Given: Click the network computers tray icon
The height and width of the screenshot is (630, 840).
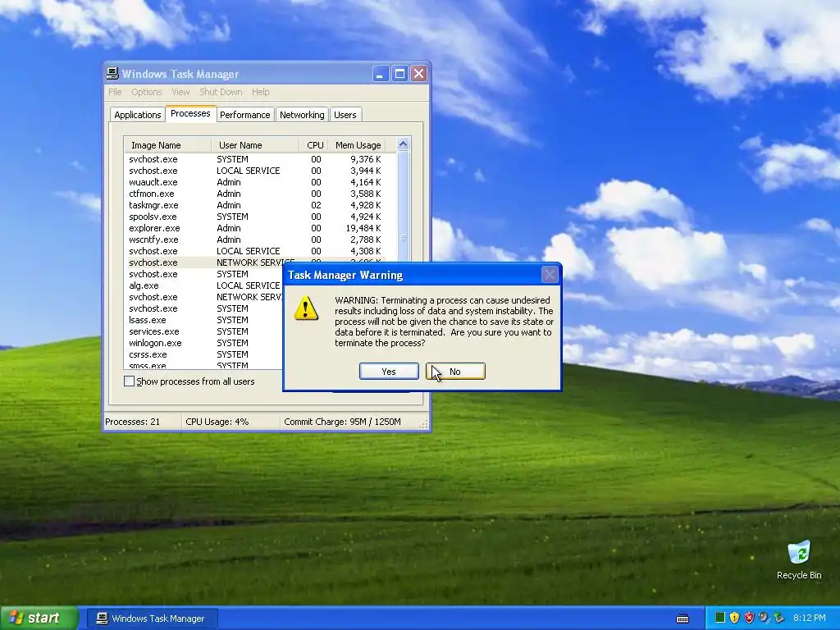Looking at the screenshot, I should [x=778, y=618].
